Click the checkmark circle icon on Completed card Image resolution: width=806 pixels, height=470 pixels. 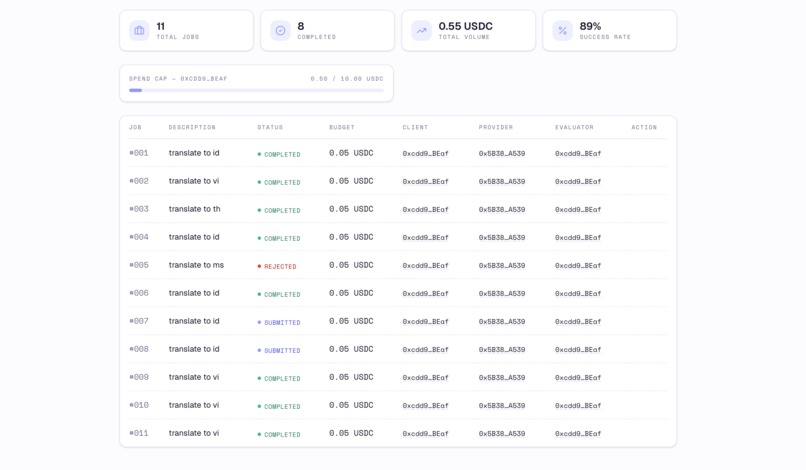tap(280, 31)
